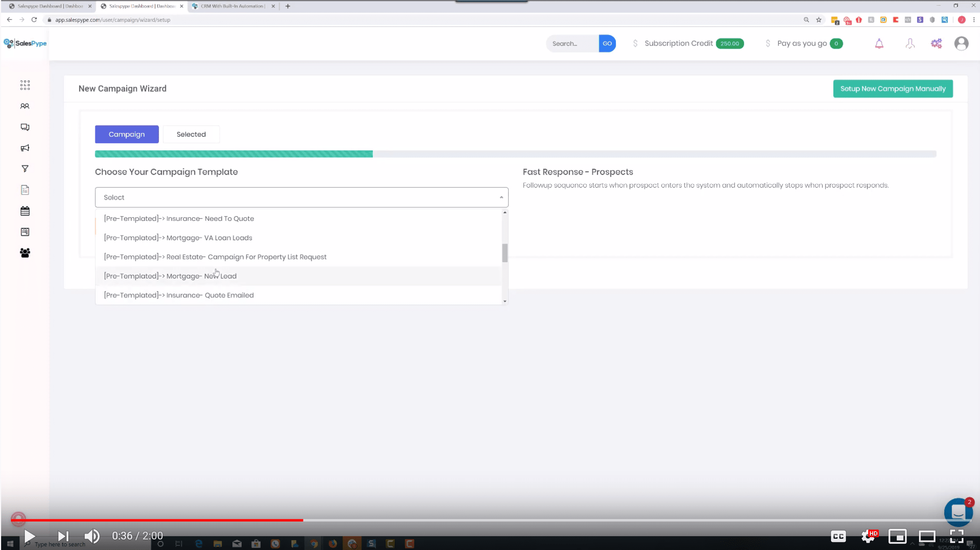Collapse the dropdown using its chevron arrow
Image resolution: width=980 pixels, height=550 pixels.
click(501, 197)
